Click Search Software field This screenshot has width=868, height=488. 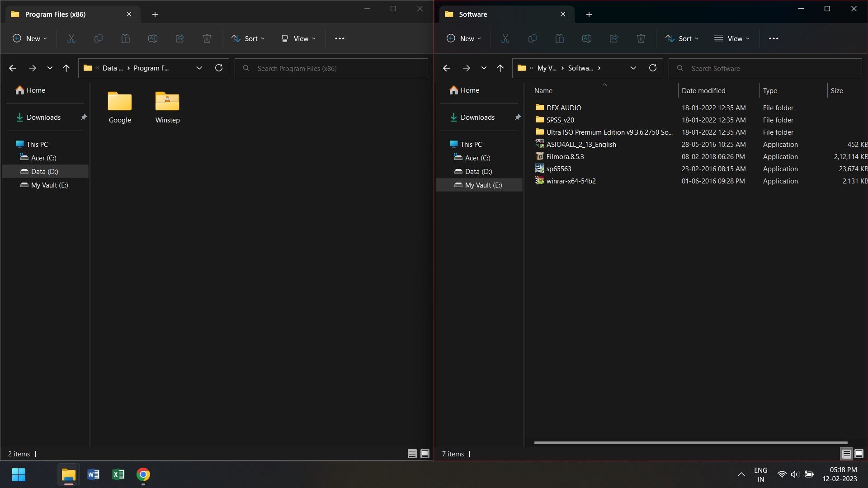765,68
